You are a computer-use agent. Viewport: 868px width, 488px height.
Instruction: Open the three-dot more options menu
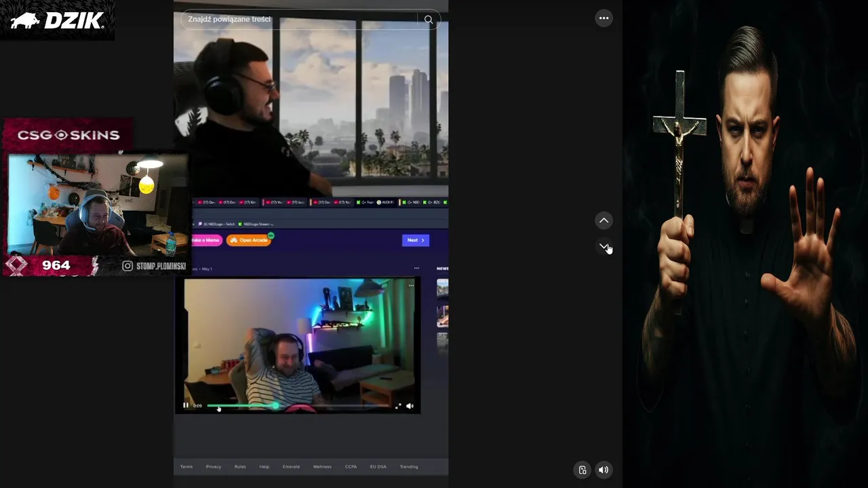coord(604,18)
